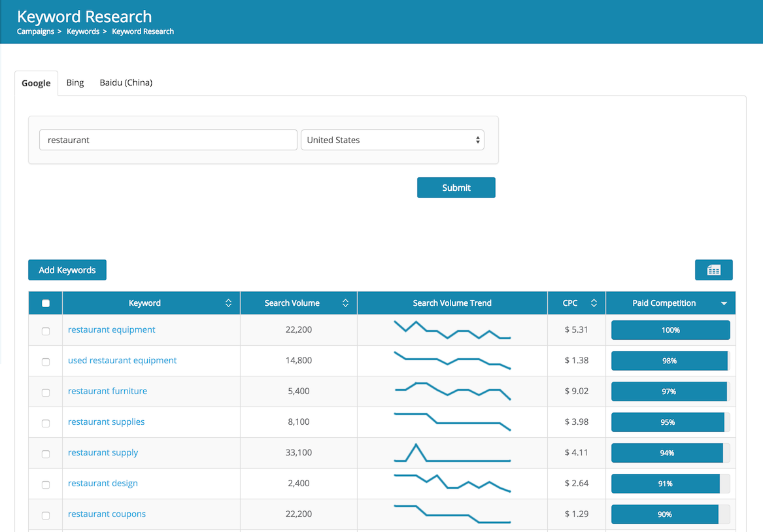The image size is (763, 532).
Task: Open the used restaurant equipment keyword link
Action: pos(122,361)
